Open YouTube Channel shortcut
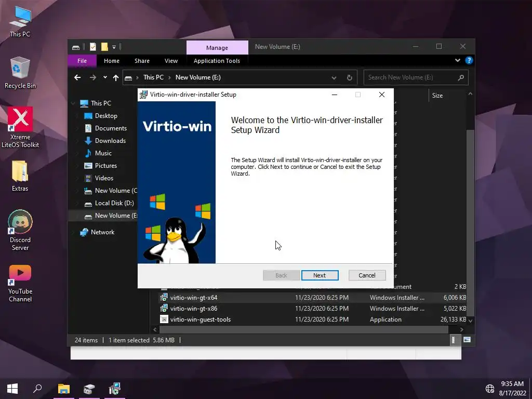The height and width of the screenshot is (399, 532). coord(20,283)
